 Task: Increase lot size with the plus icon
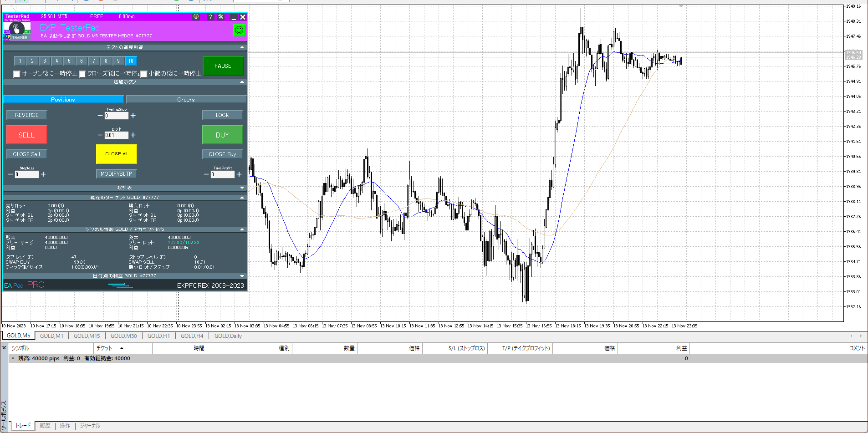(133, 135)
